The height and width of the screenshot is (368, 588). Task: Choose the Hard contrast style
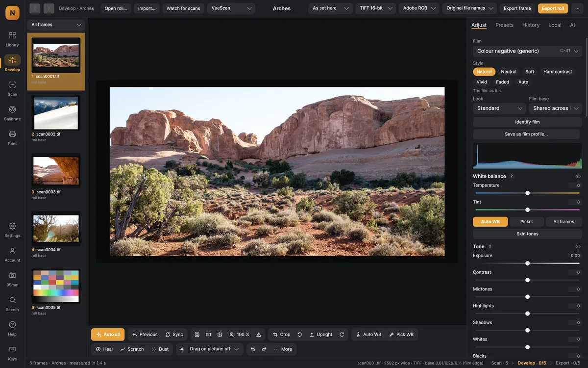click(x=558, y=72)
